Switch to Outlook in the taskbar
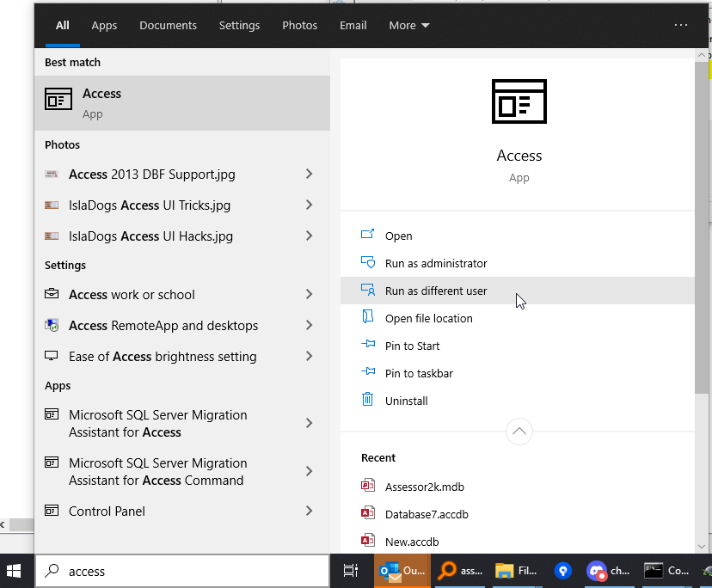Screen dimensions: 712x588 402,571
